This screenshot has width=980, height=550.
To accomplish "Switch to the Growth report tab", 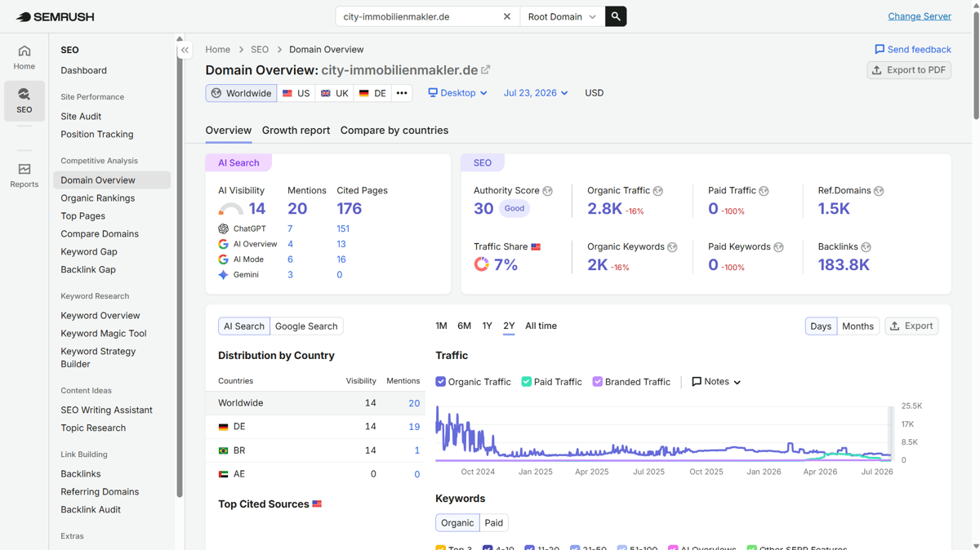I will point(296,131).
